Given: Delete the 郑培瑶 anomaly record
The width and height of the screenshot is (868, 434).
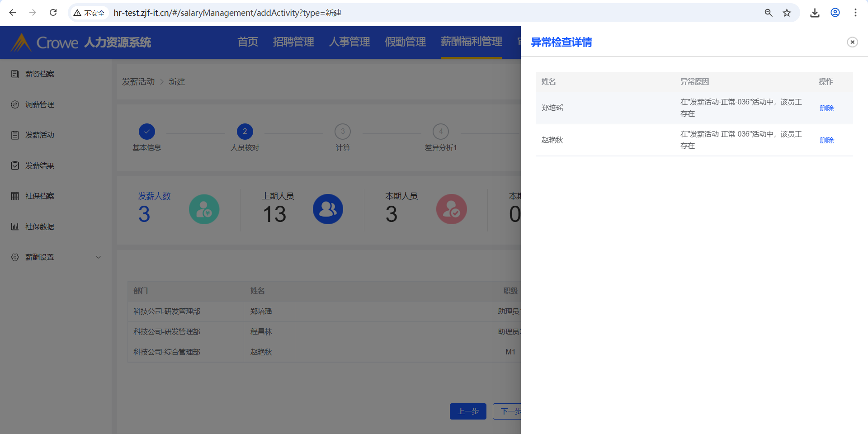Looking at the screenshot, I should click(826, 108).
